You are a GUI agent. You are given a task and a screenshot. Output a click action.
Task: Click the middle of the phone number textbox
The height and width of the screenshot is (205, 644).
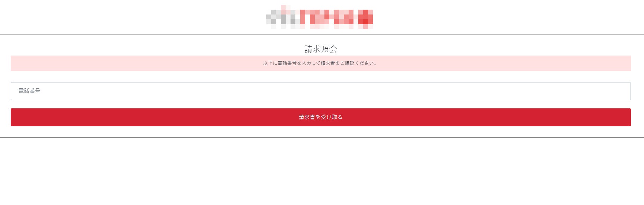click(x=321, y=91)
